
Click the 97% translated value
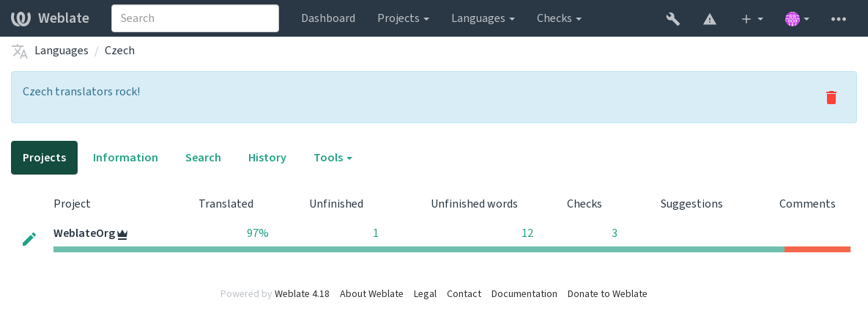(x=257, y=233)
